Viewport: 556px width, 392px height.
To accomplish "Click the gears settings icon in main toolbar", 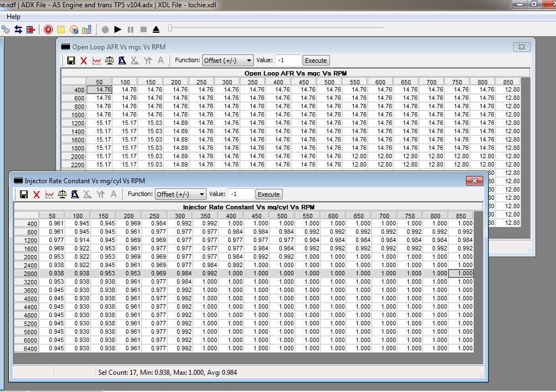I will (x=6, y=29).
